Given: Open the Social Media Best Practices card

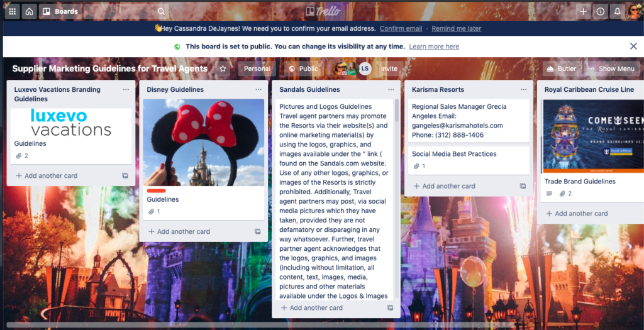Looking at the screenshot, I should click(x=469, y=160).
